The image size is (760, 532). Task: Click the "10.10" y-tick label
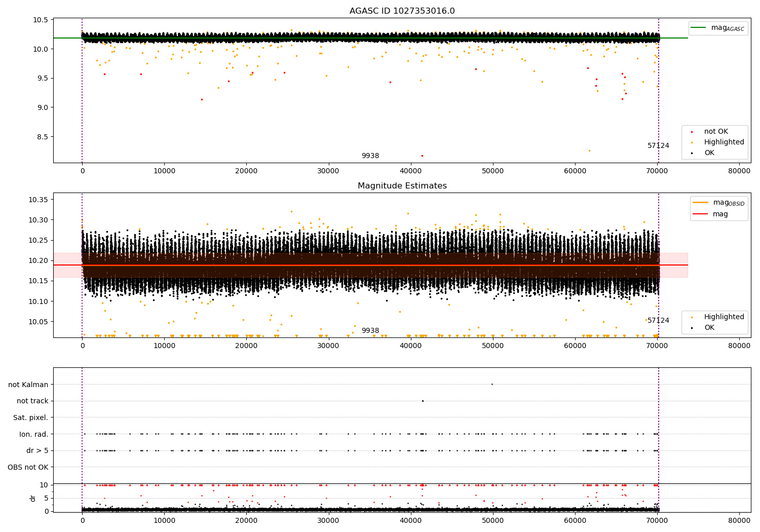(39, 301)
